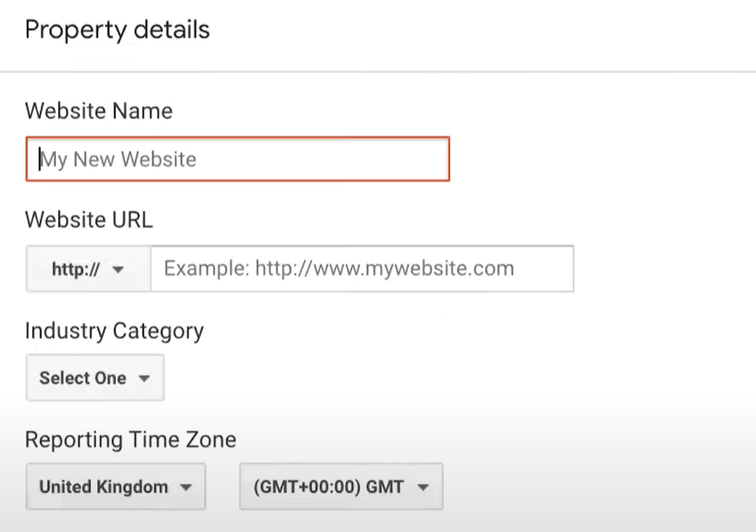Click the Website Name input field
The image size is (756, 532).
tap(238, 159)
